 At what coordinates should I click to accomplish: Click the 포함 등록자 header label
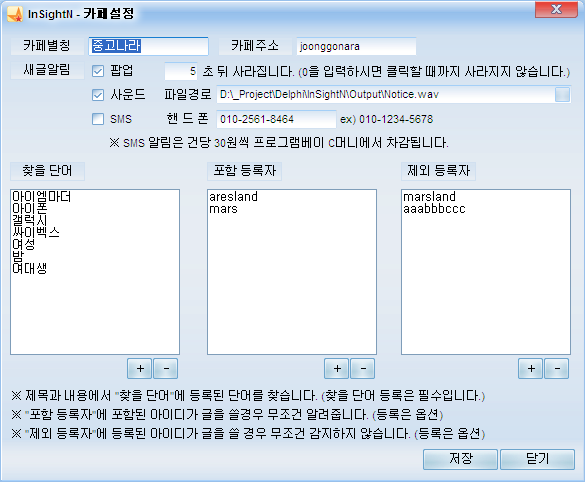click(x=244, y=171)
